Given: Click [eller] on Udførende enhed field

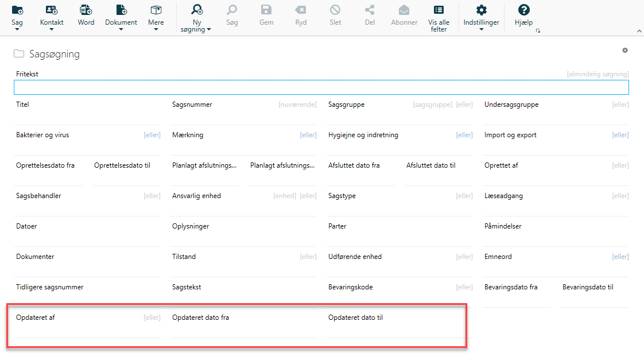Looking at the screenshot, I should [464, 257].
